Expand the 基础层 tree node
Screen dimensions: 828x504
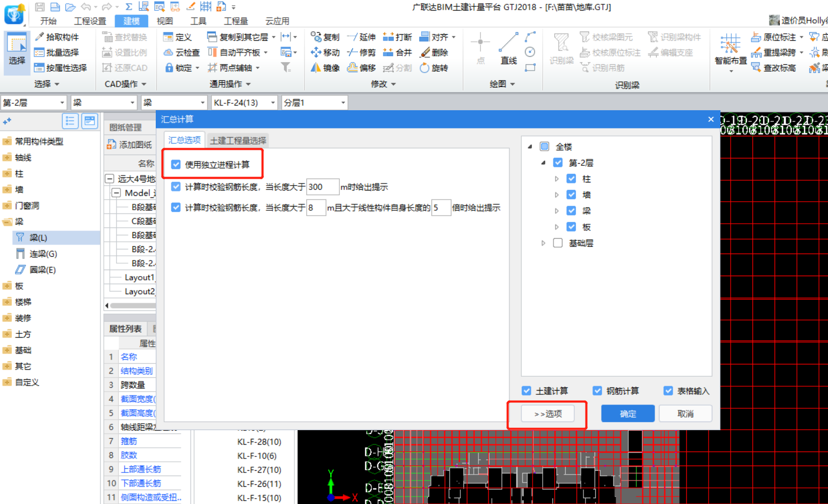[x=543, y=243]
